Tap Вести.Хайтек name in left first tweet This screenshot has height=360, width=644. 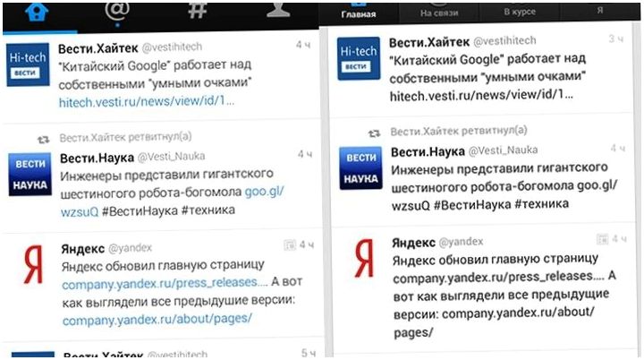pyautogui.click(x=97, y=48)
